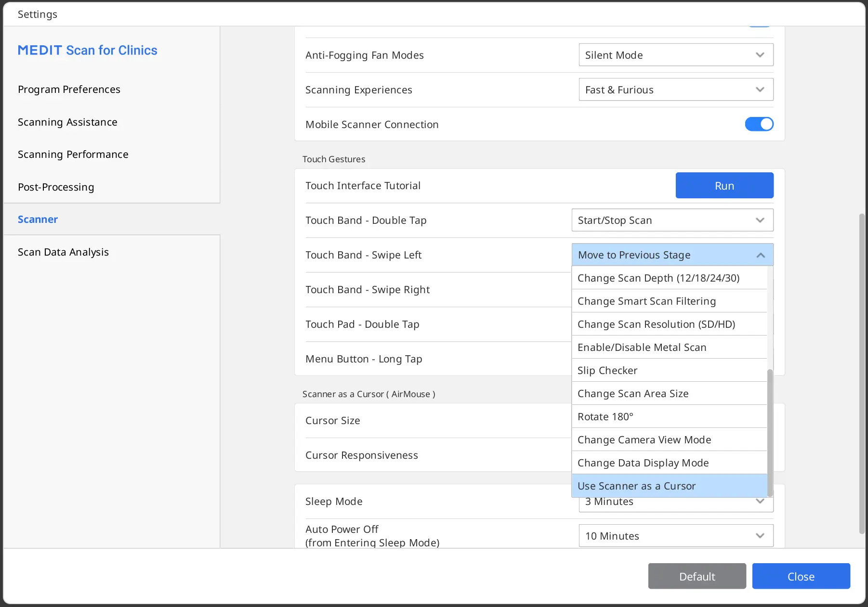Select Slip Checker from the list
The image size is (868, 607).
pyautogui.click(x=669, y=370)
